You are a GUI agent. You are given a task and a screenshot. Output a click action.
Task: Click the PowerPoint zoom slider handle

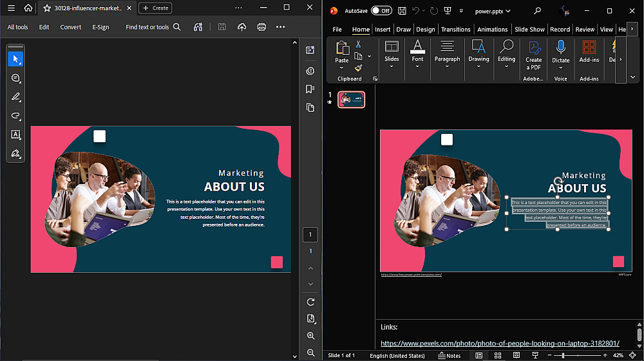[563, 355]
